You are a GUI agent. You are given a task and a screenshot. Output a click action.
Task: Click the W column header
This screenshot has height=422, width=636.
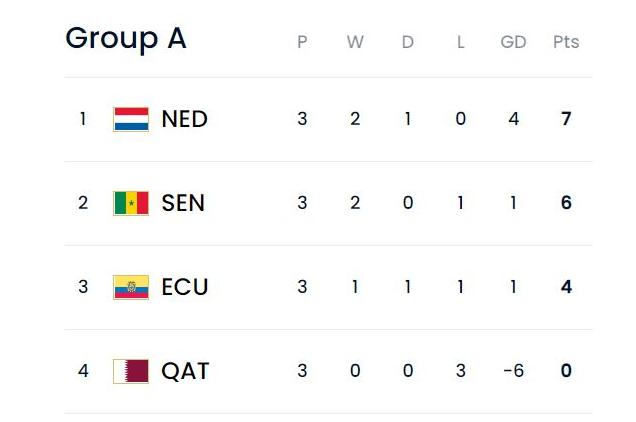point(355,42)
